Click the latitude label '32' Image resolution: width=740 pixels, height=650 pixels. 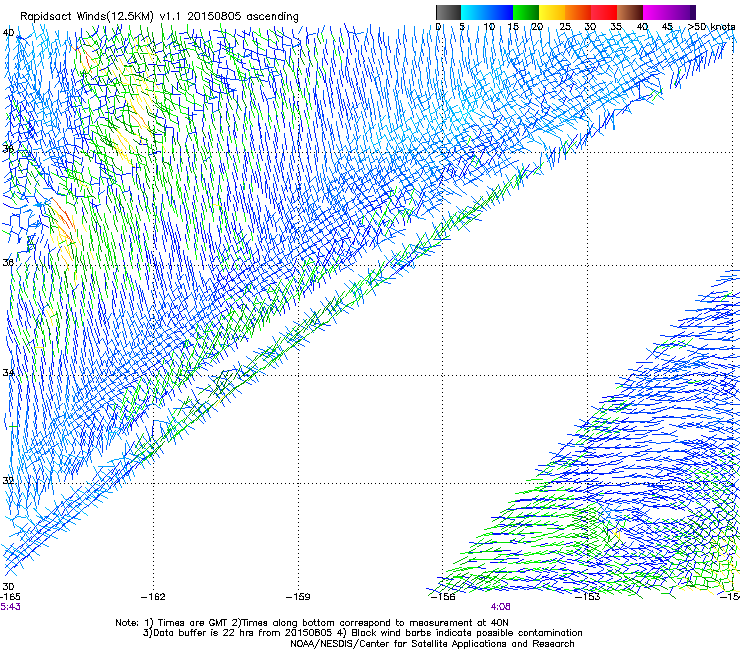[x=8, y=481]
